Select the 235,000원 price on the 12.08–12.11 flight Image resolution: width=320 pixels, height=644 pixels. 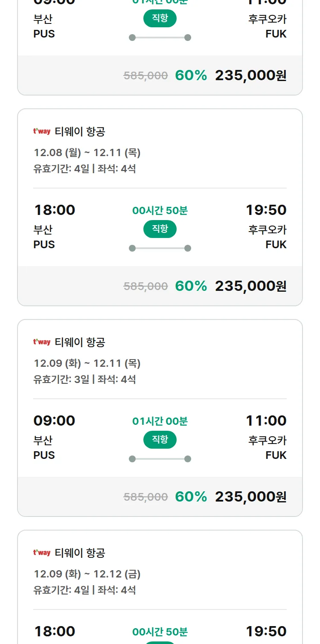250,286
